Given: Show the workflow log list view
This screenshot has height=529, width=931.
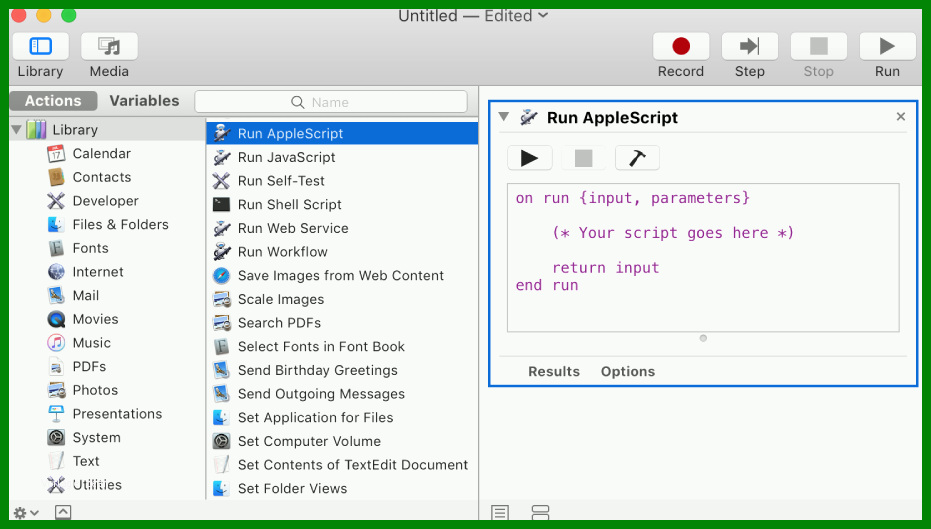Looking at the screenshot, I should pyautogui.click(x=500, y=512).
